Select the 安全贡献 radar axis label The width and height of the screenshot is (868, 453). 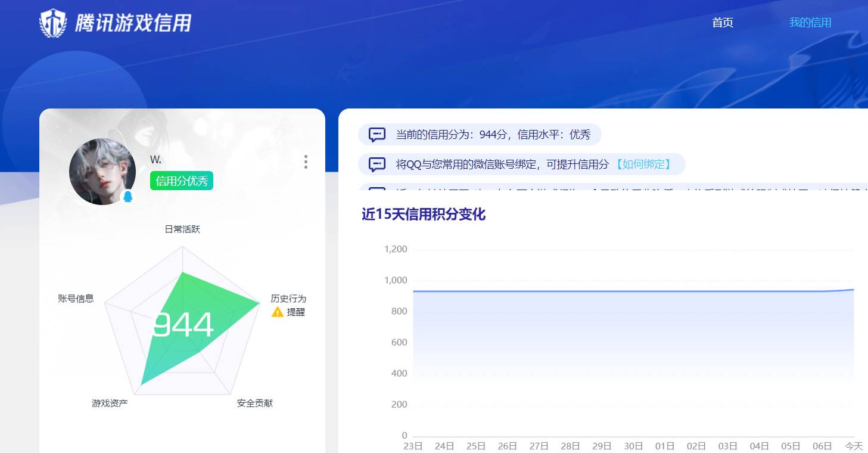point(255,404)
